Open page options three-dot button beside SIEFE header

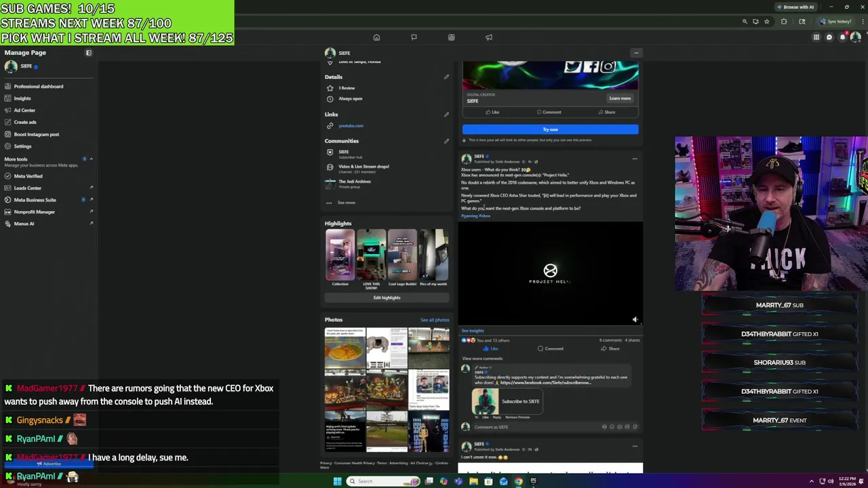point(636,53)
